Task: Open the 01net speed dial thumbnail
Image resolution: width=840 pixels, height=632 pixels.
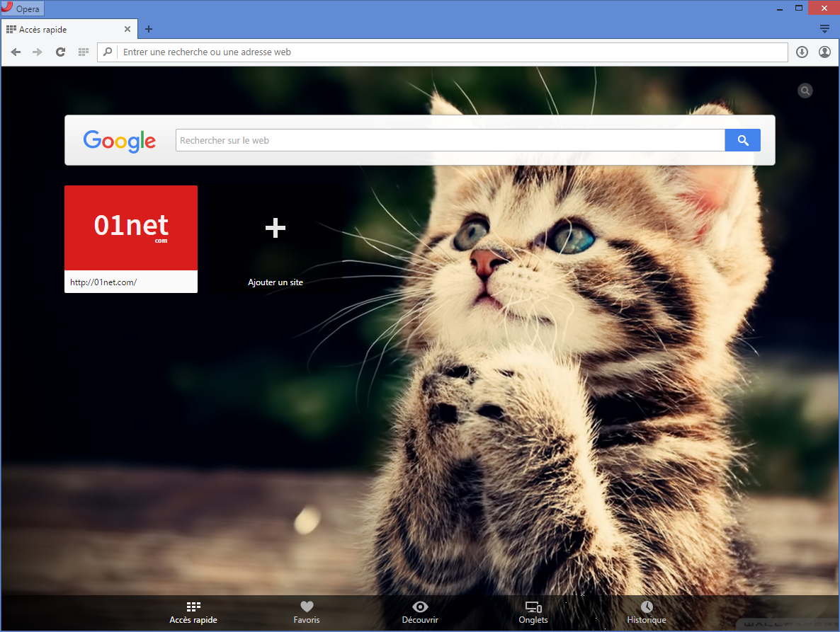Action: click(x=131, y=229)
